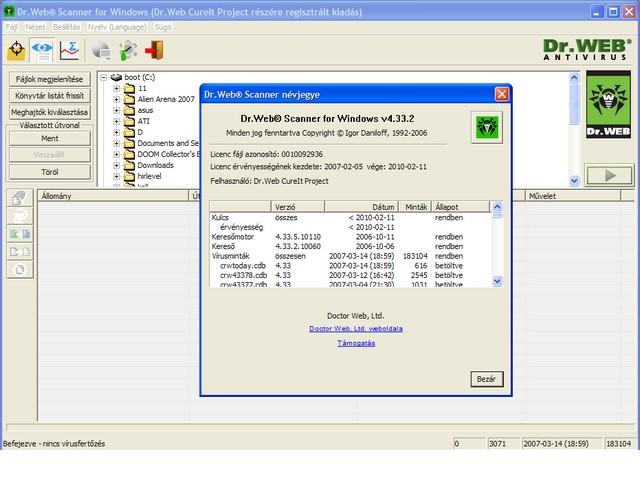Screen dimensions: 640x480
Task: Click the Művelet column header in results
Action: (573, 196)
